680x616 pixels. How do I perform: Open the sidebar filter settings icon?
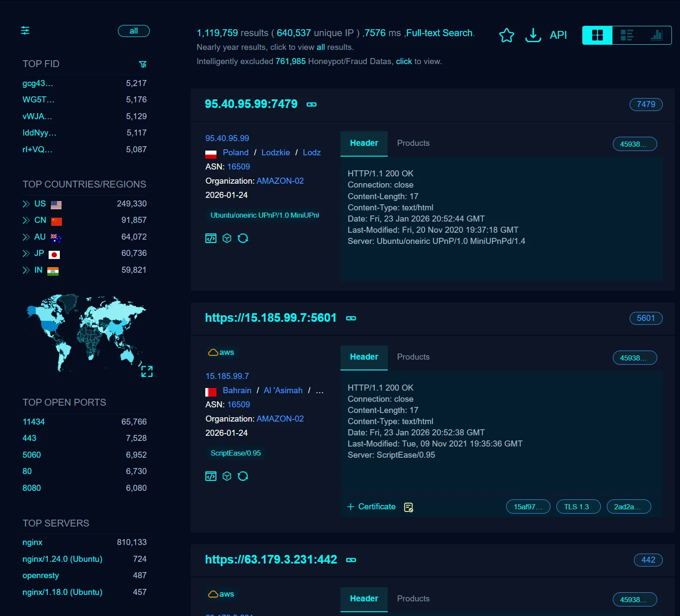[25, 31]
